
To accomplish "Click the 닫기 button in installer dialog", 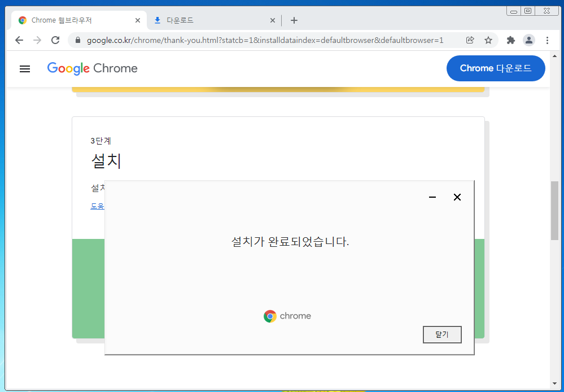I will point(442,334).
